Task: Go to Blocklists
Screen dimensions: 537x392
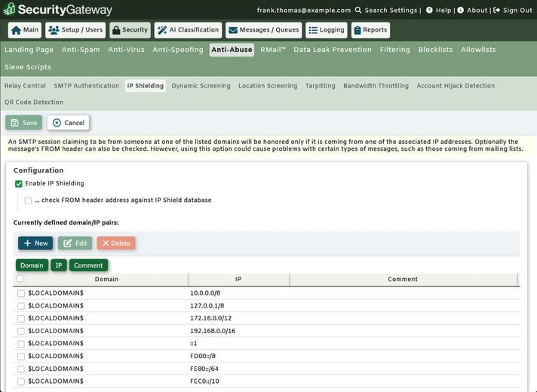Action: pos(435,50)
